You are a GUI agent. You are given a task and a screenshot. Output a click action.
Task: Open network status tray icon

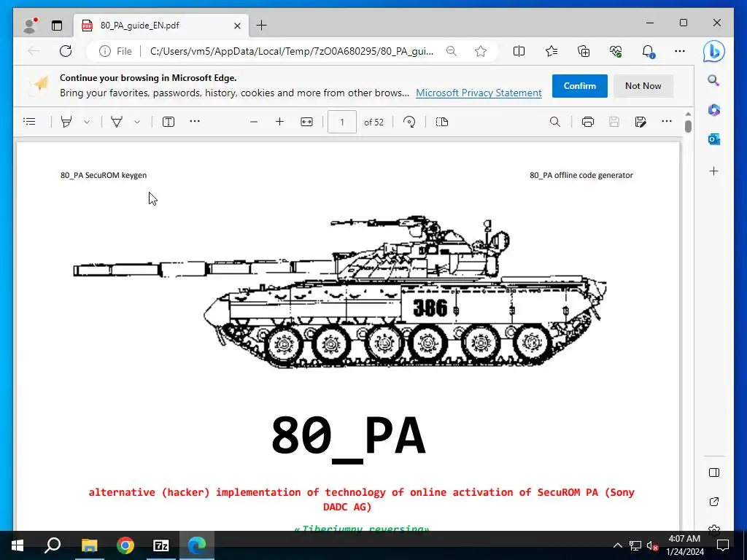tap(635, 545)
